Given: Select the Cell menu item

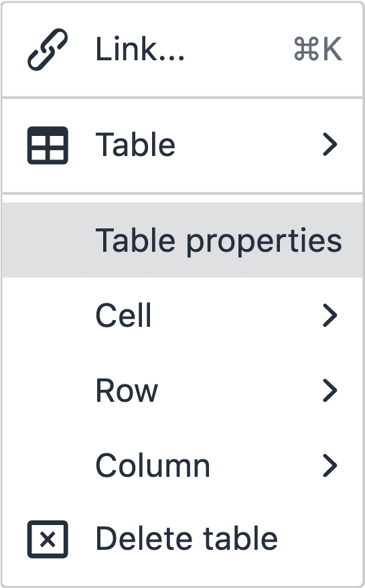Looking at the screenshot, I should (182, 315).
